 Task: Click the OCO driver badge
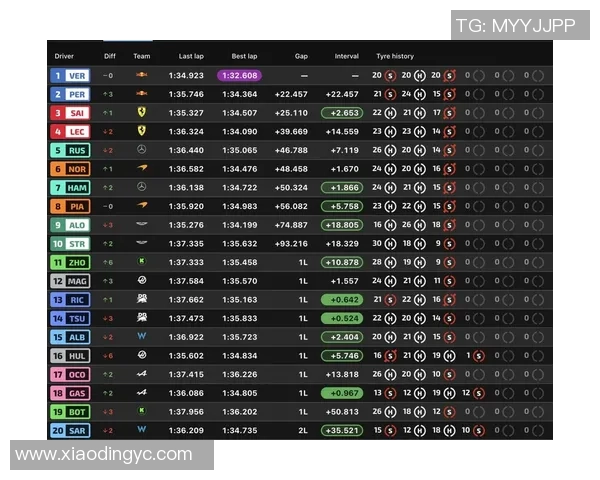(70, 374)
